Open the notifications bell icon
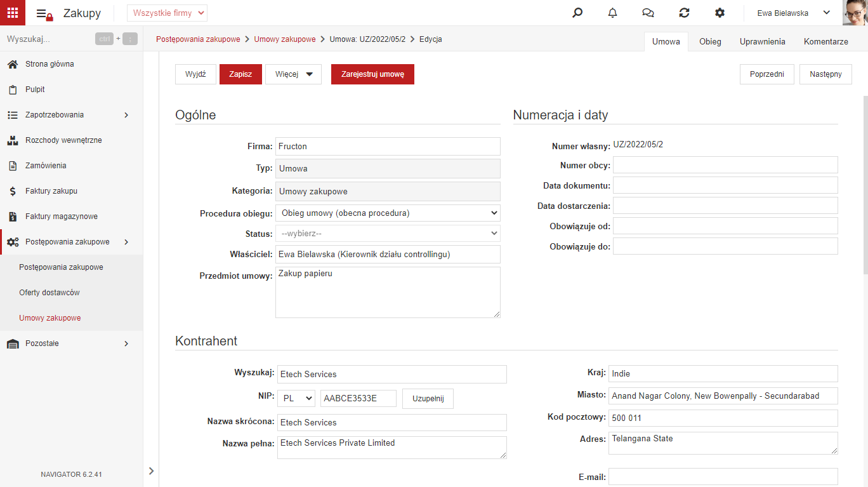This screenshot has height=487, width=868. [612, 13]
